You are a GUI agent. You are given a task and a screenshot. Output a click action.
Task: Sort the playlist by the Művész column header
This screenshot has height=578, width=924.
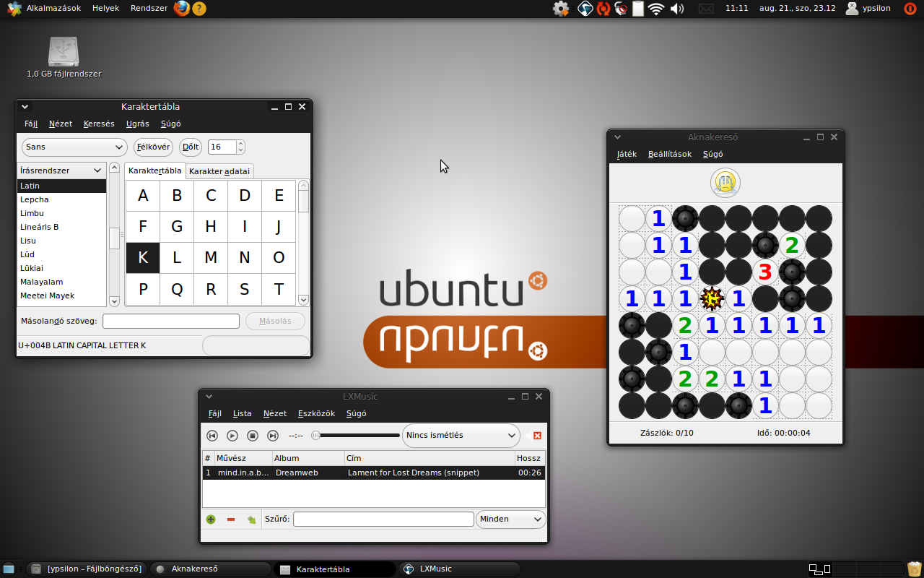243,458
